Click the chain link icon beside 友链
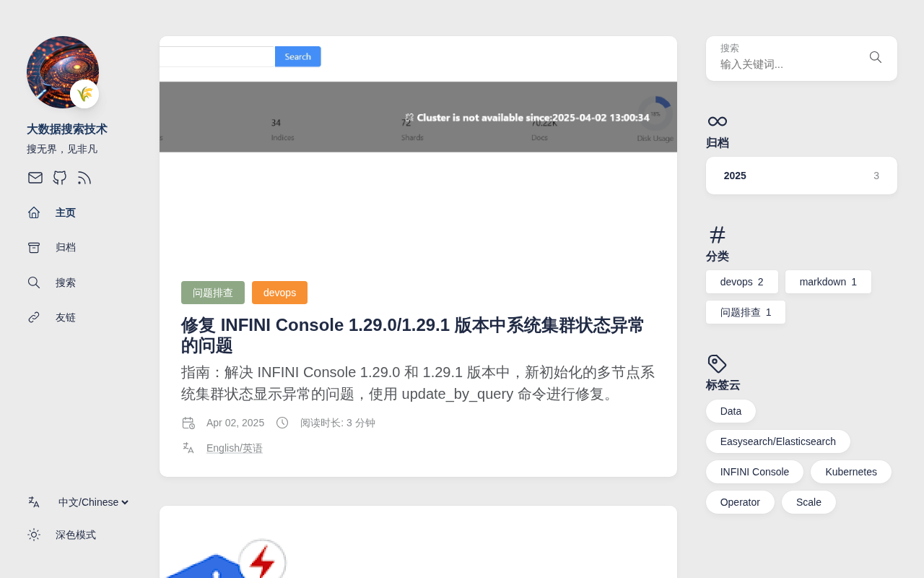Image resolution: width=924 pixels, height=578 pixels. 34,317
